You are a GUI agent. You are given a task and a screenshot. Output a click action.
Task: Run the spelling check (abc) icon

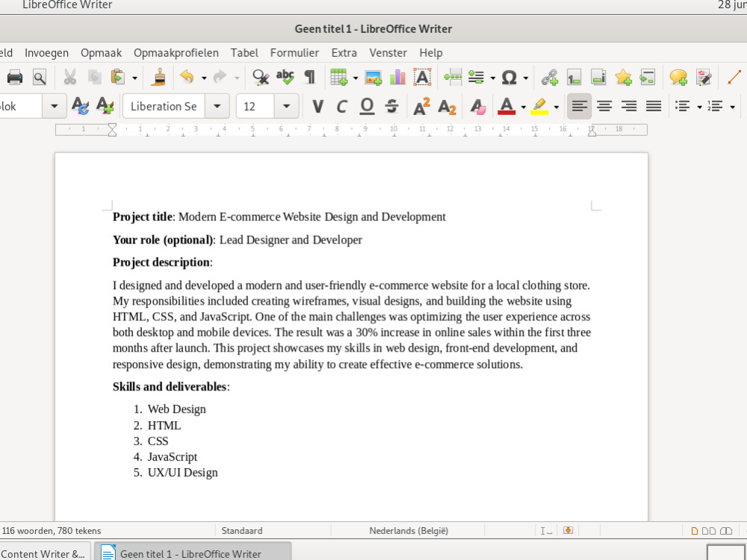click(x=285, y=77)
